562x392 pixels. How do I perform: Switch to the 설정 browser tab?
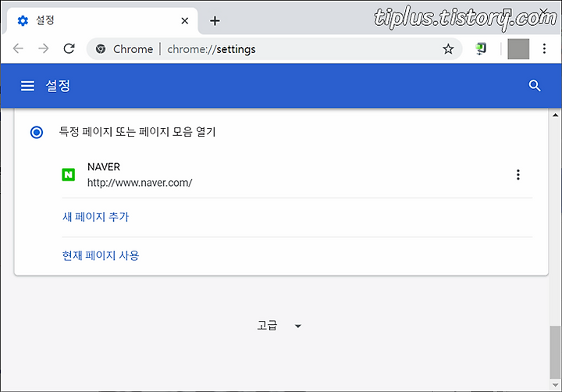pyautogui.click(x=101, y=21)
